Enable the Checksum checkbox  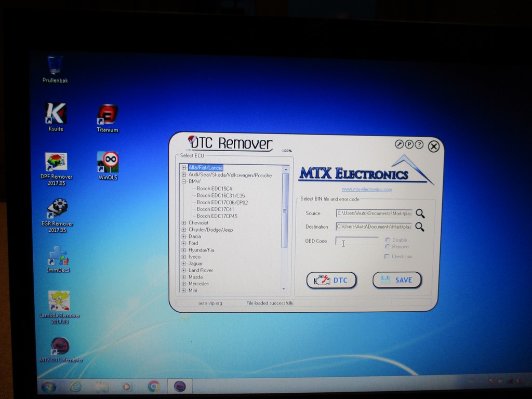[387, 257]
